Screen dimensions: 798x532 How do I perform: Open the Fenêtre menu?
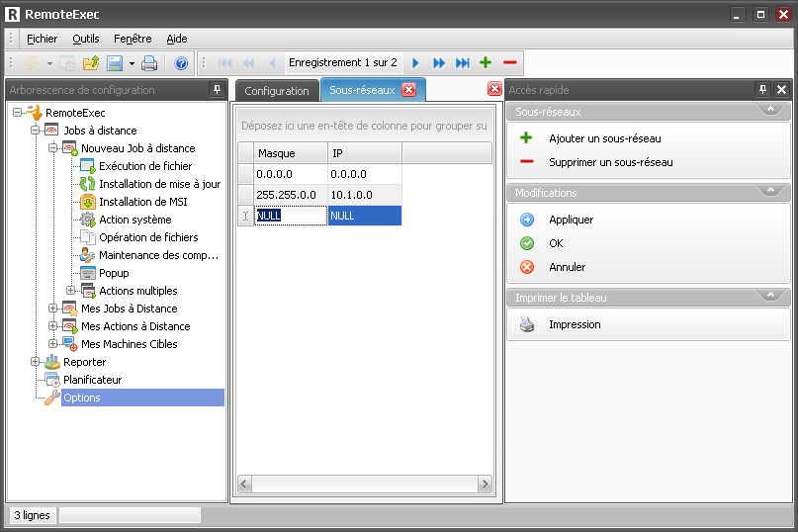133,39
